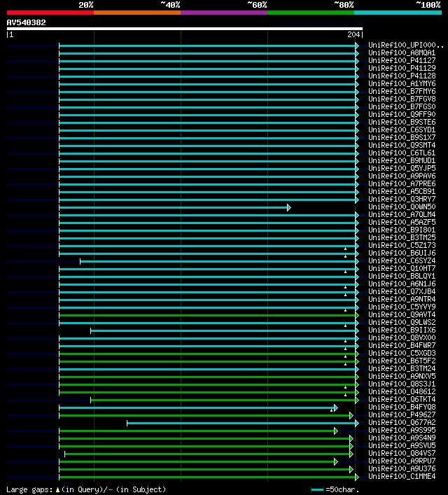Click the UniRef100_A9RPU7 label
The width and height of the screenshot is (448, 495).
(402, 461)
